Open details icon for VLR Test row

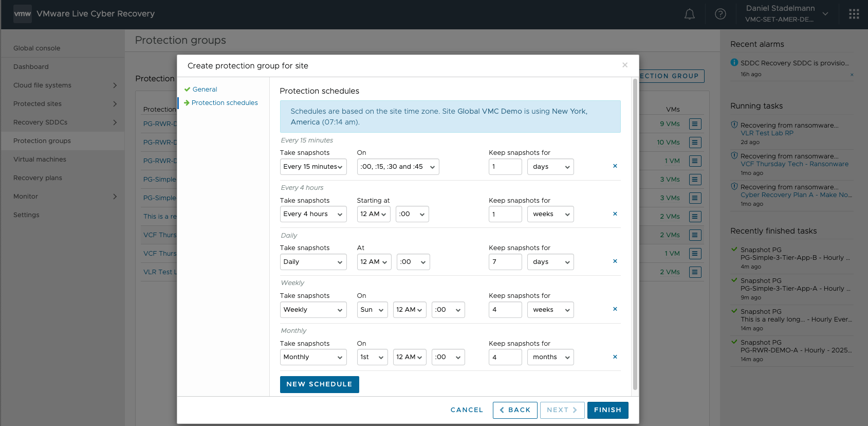(695, 272)
